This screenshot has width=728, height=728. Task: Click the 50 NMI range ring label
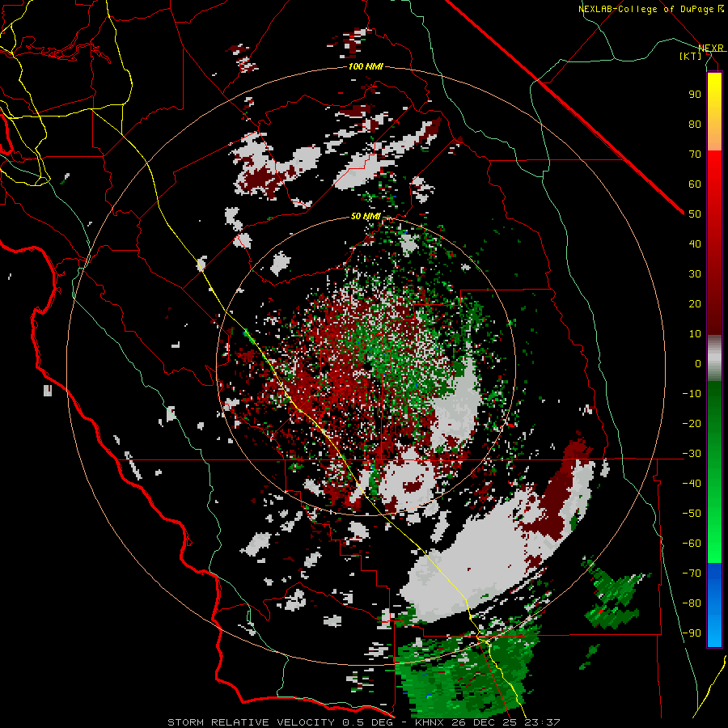366,216
